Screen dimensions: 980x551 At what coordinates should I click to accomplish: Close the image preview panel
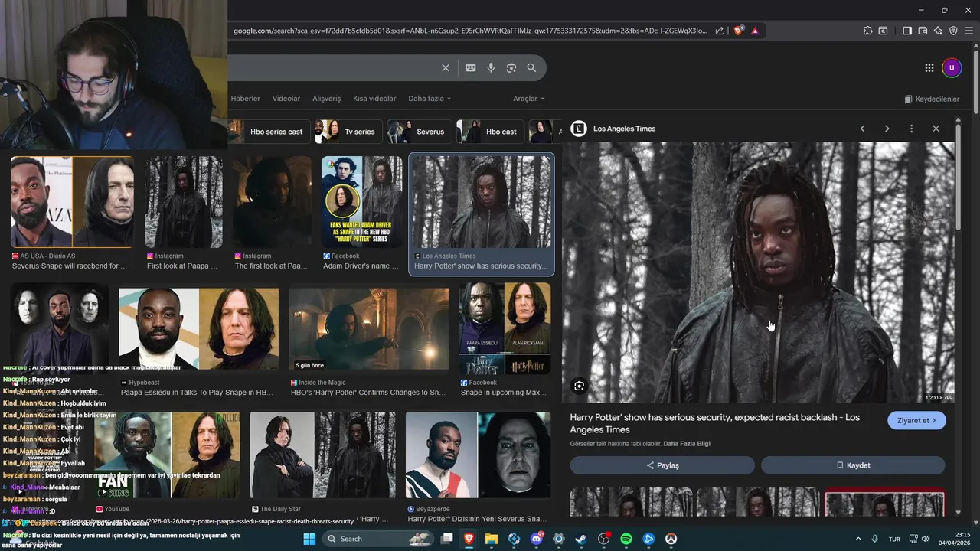(x=936, y=129)
